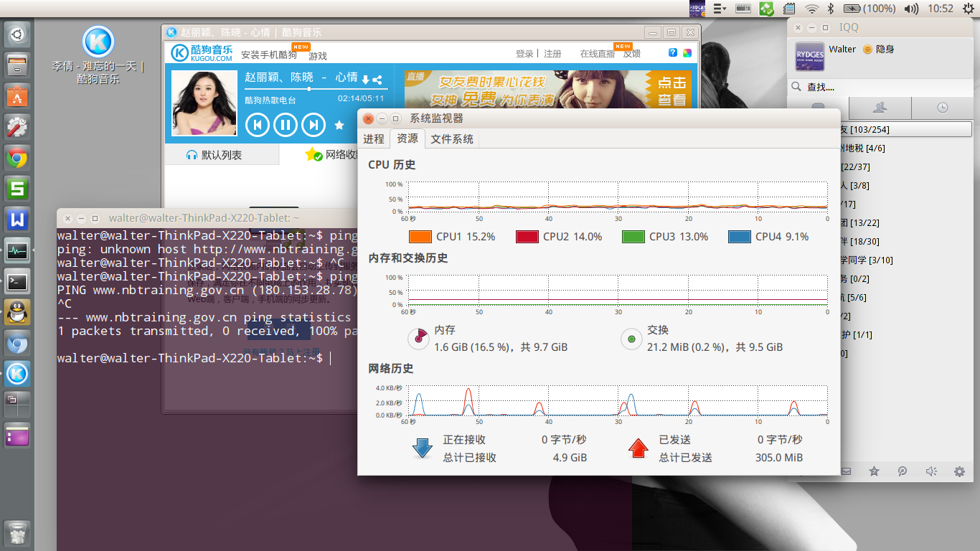Skip to next track in Kugou
This screenshot has height=551, width=980.
click(313, 125)
